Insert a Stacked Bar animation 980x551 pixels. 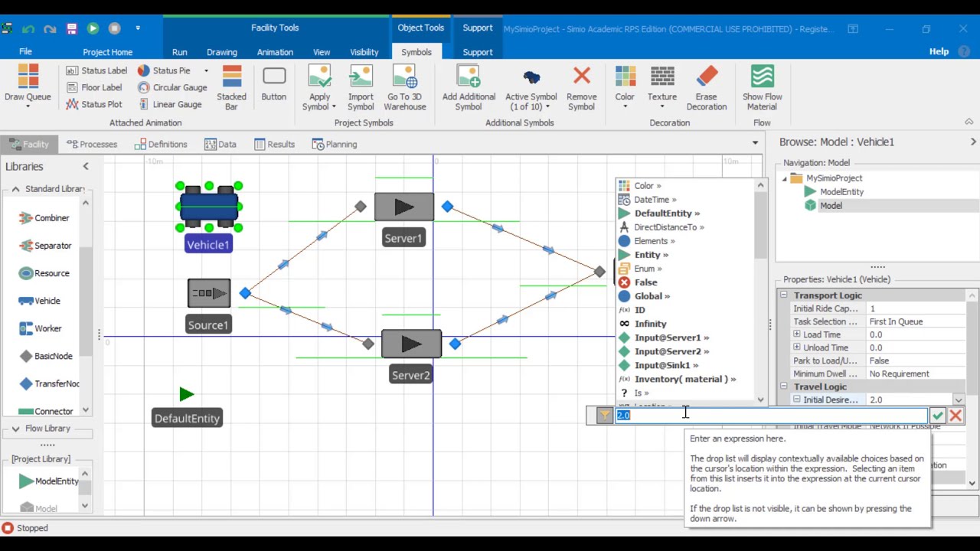231,87
